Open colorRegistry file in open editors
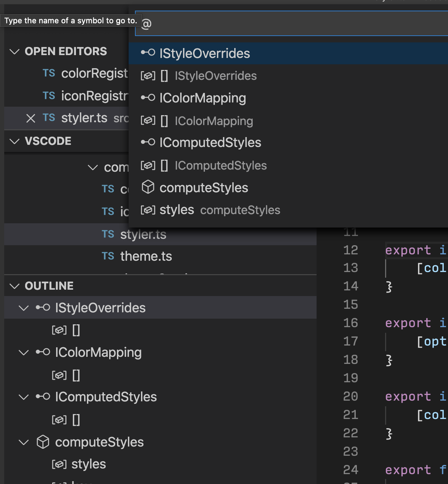 tap(66, 73)
